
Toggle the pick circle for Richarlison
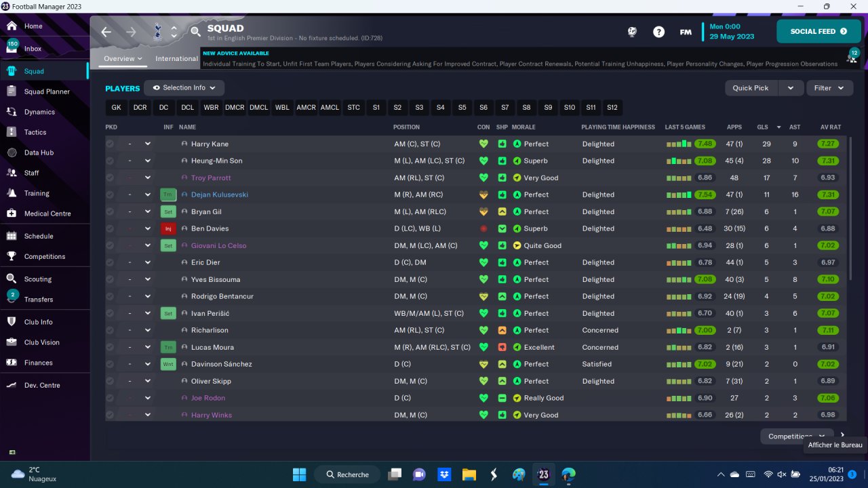coord(110,330)
